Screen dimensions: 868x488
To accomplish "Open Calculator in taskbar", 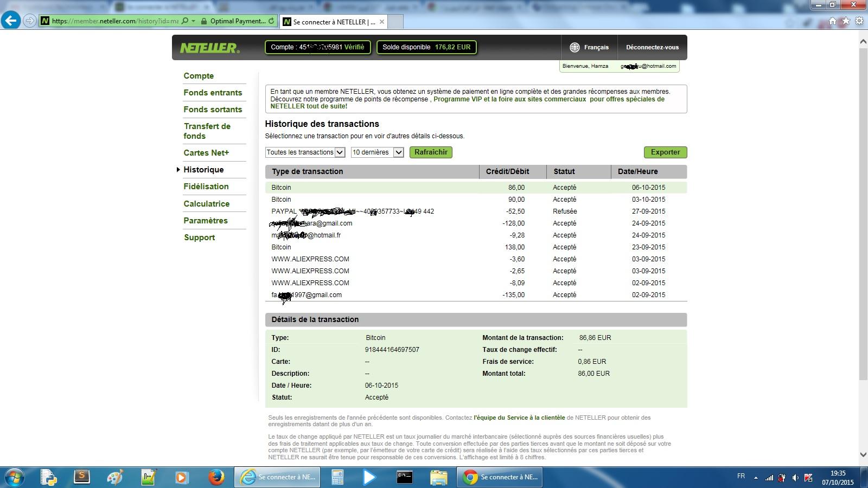I will 337,477.
